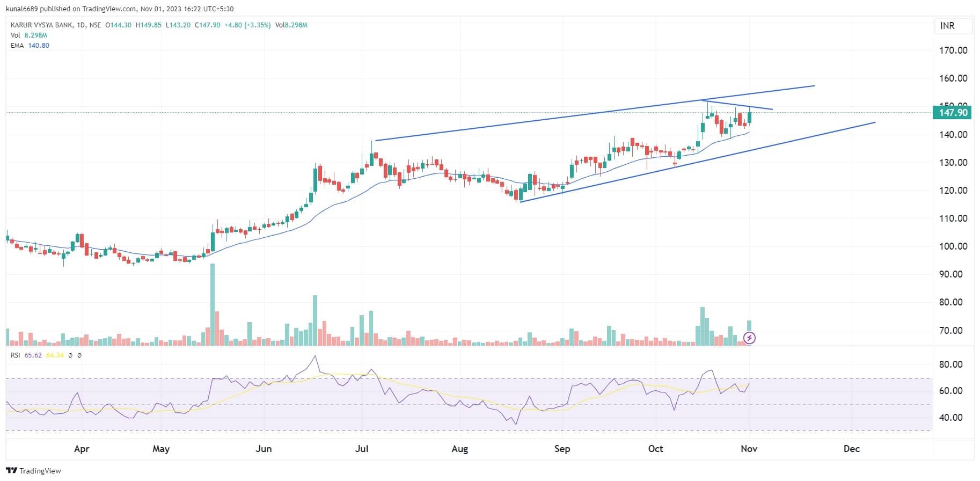Screen dimensions: 980x481
Task: Click the RSI 65.62 indicator legend
Action: point(26,355)
